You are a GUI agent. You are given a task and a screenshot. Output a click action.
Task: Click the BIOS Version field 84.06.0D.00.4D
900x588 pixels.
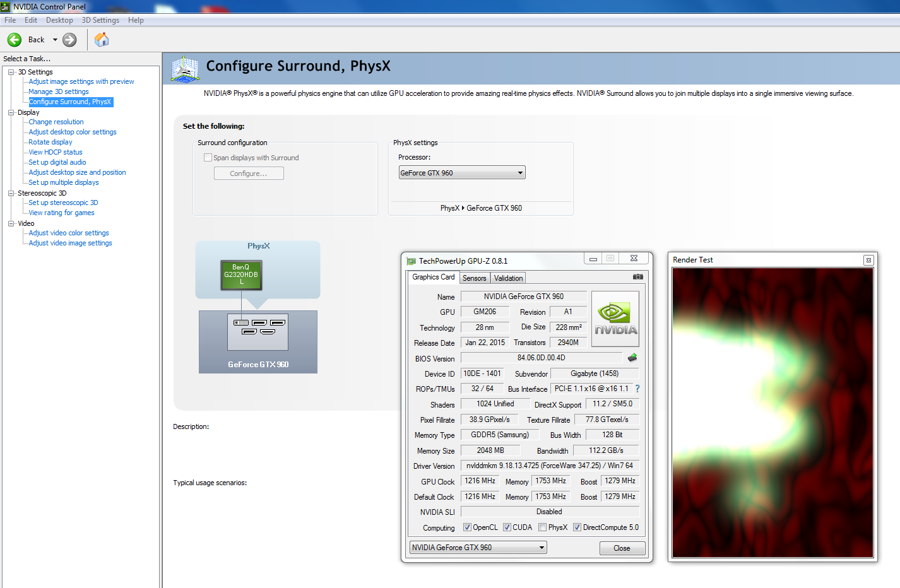[542, 358]
